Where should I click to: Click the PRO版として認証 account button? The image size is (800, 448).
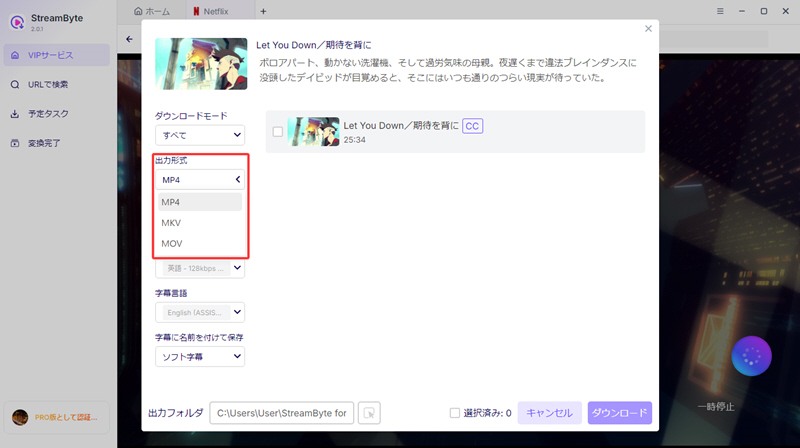click(x=57, y=417)
